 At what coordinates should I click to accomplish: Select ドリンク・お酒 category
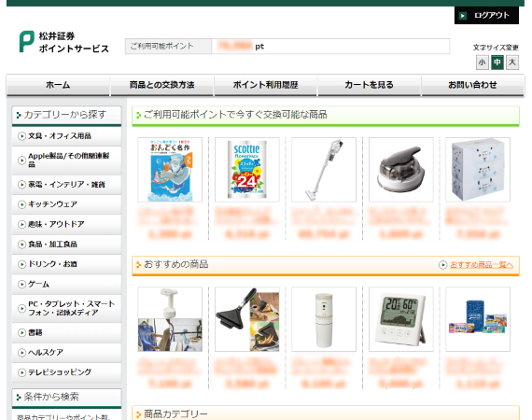(x=66, y=264)
